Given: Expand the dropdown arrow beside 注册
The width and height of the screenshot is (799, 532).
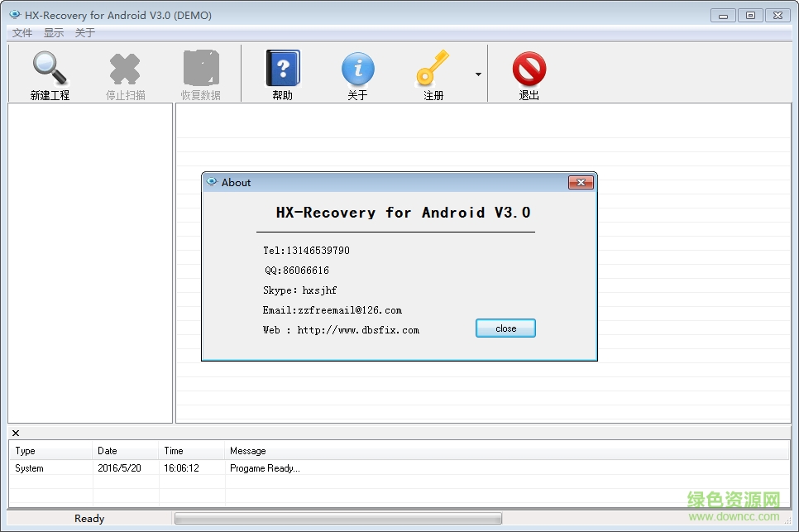Looking at the screenshot, I should 478,74.
